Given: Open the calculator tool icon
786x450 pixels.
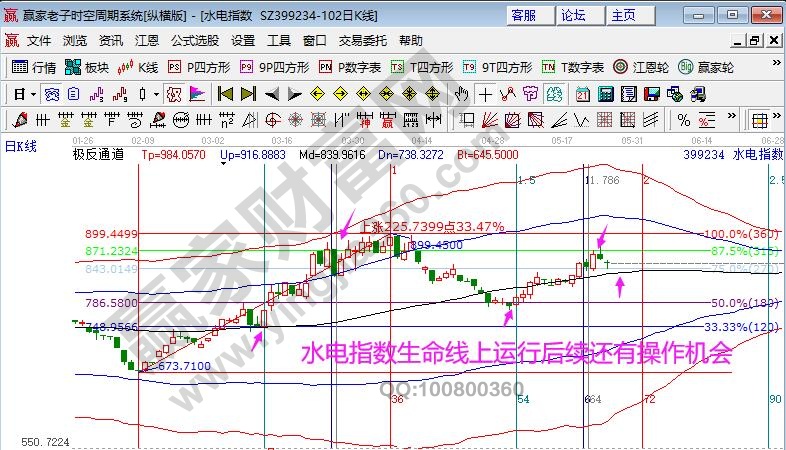Looking at the screenshot, I should pyautogui.click(x=604, y=94).
